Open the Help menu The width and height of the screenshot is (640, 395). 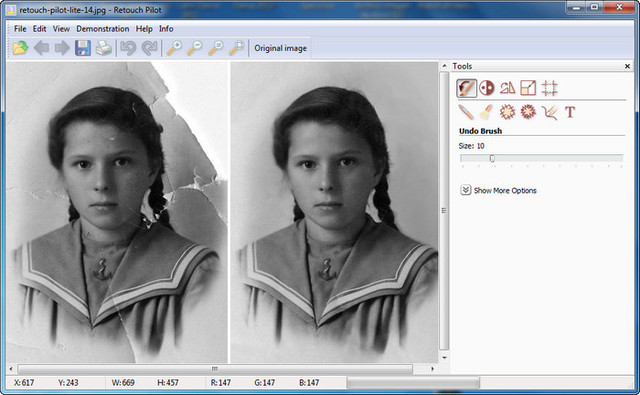[x=144, y=29]
